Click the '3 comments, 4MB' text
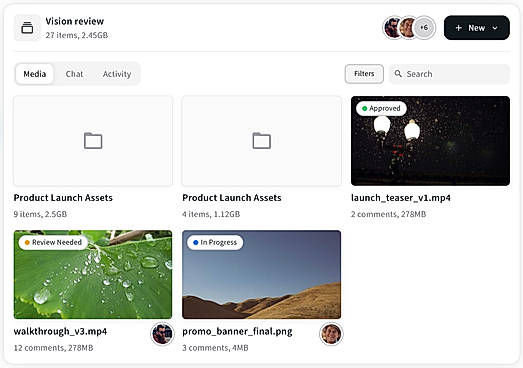The width and height of the screenshot is (523, 368). pyautogui.click(x=215, y=348)
